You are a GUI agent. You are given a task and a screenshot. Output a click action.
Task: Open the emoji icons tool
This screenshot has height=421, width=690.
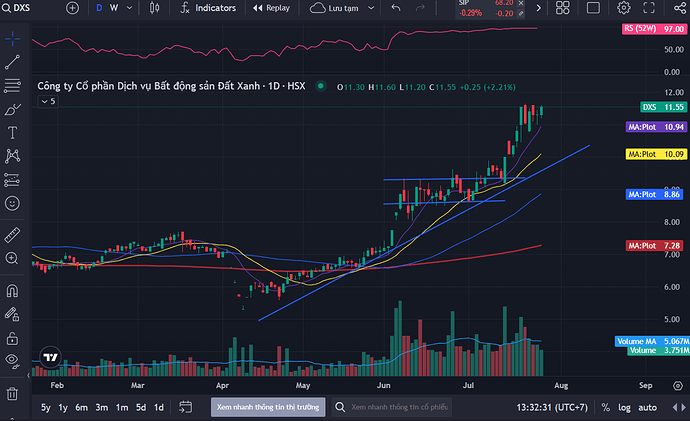[x=12, y=202]
